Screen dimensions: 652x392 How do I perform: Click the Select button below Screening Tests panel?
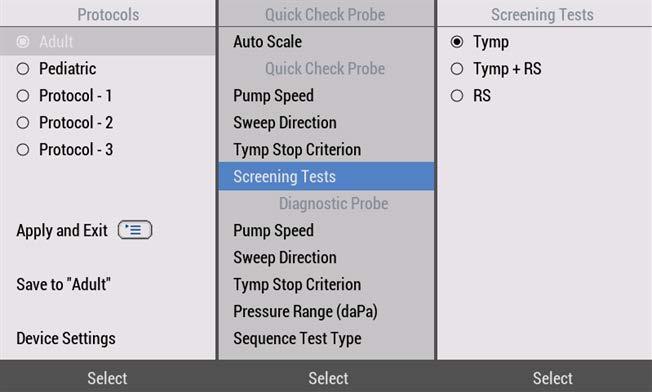click(x=552, y=378)
